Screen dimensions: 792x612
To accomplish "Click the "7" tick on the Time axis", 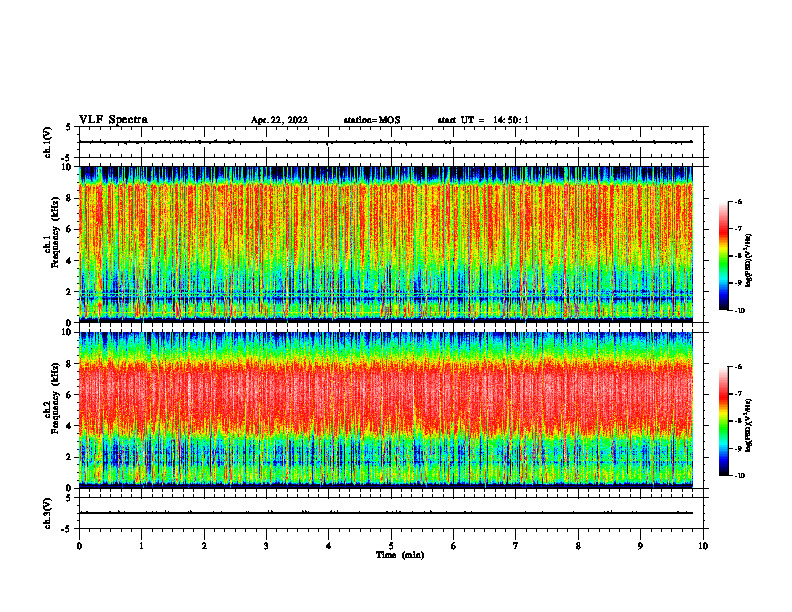I will coord(516,546).
